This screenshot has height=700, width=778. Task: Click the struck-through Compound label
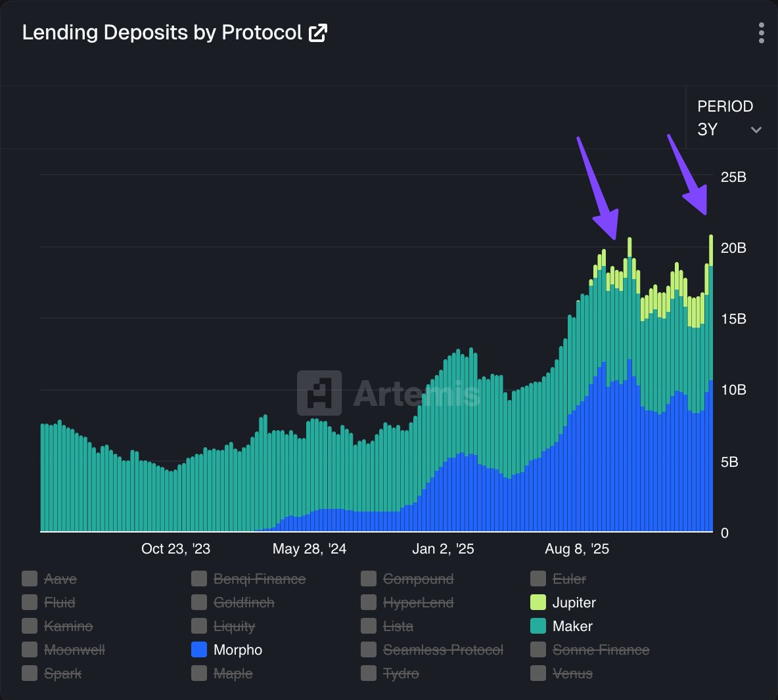click(x=419, y=579)
